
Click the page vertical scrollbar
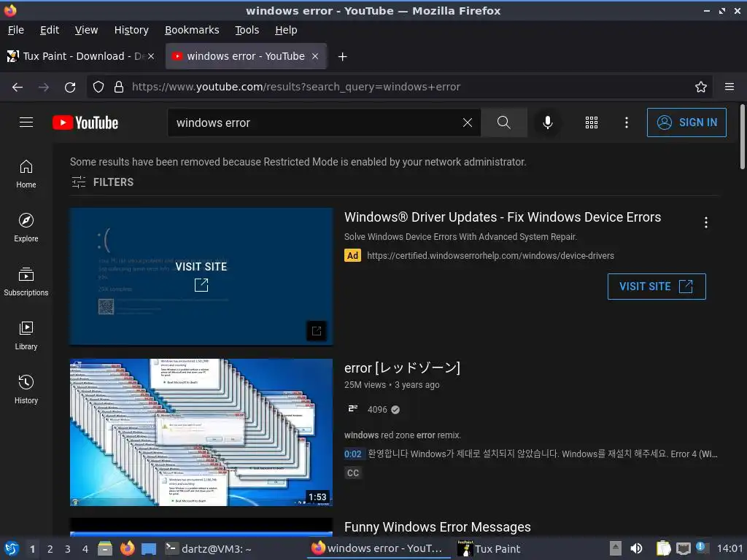742,137
